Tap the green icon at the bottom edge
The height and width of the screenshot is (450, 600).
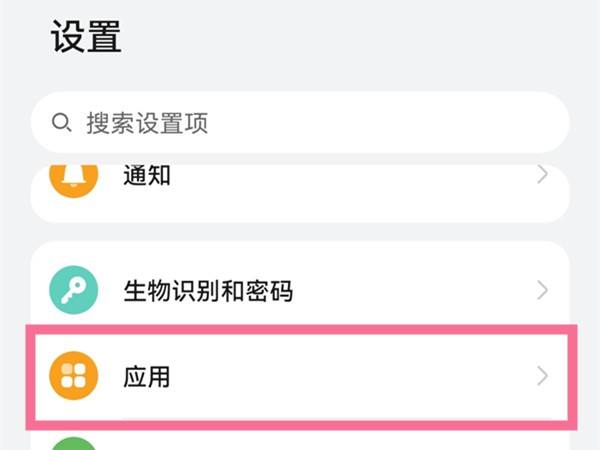tap(74, 442)
